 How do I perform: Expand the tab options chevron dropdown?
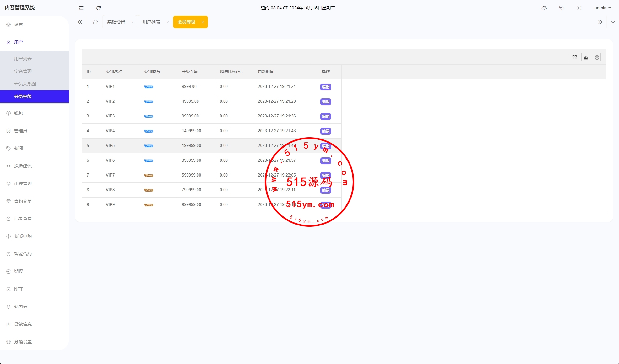coord(613,22)
